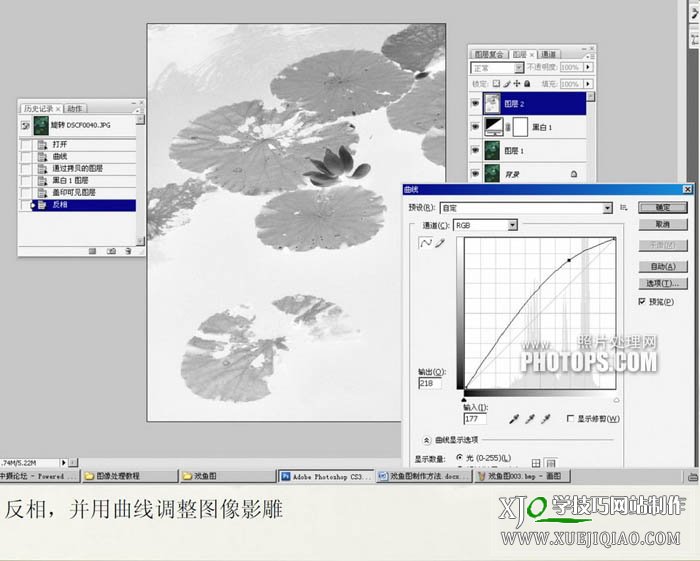The width and height of the screenshot is (700, 561).
Task: Open the 预设(R) preset dropdown
Action: [607, 208]
